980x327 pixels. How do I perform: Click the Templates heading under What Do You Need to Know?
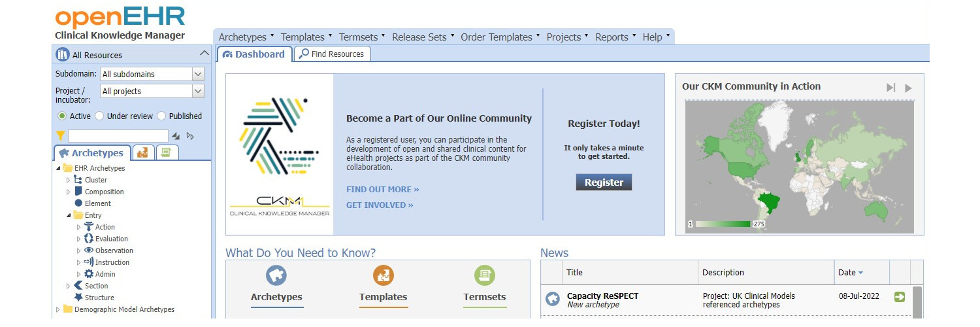(384, 297)
